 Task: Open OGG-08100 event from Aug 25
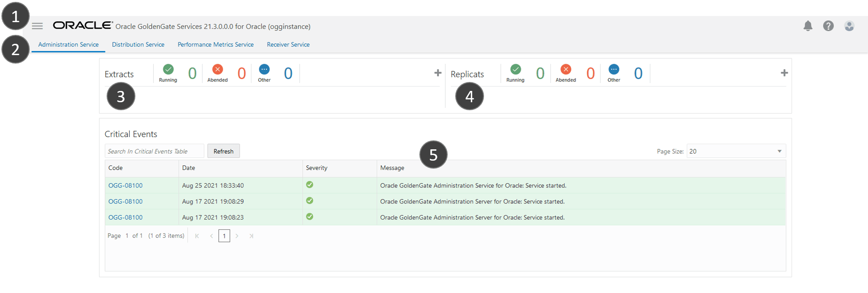click(x=125, y=186)
